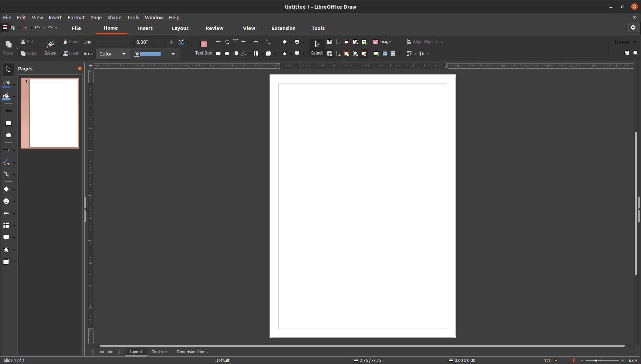
Task: Click the Select button in toolbar
Action: point(317,47)
